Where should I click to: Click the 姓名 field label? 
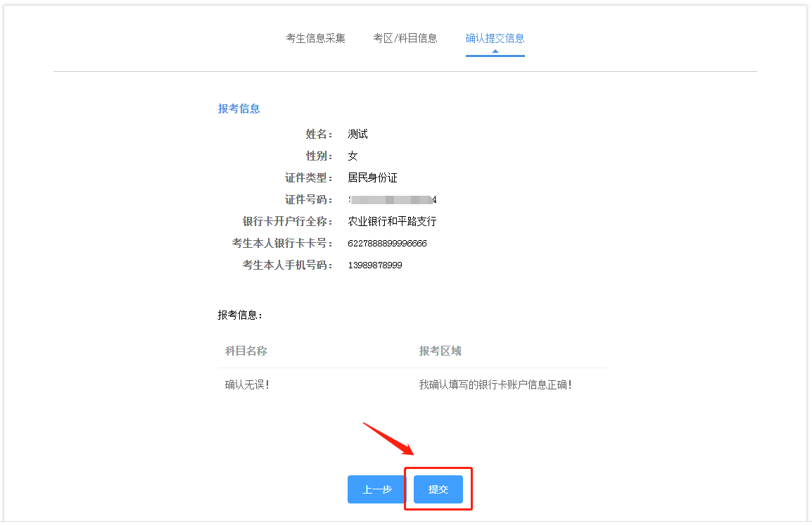[x=319, y=134]
